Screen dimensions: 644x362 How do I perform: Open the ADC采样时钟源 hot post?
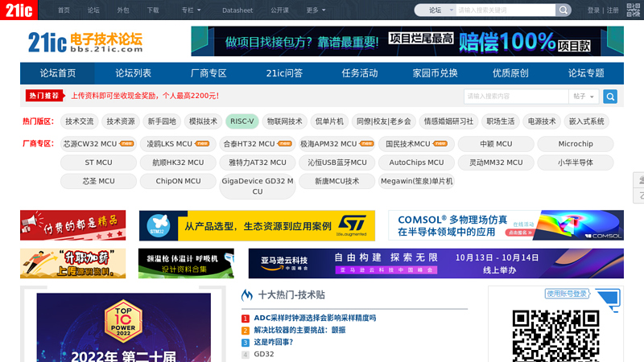tap(315, 318)
